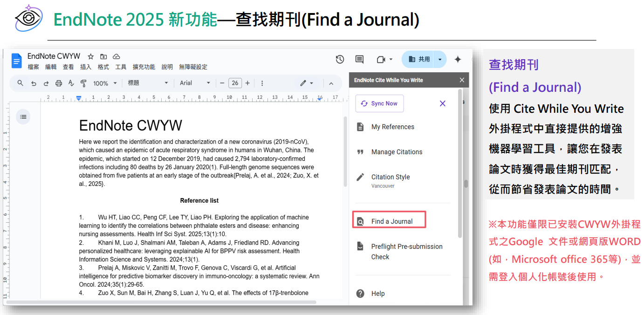Open the version history clock icon

click(x=340, y=59)
